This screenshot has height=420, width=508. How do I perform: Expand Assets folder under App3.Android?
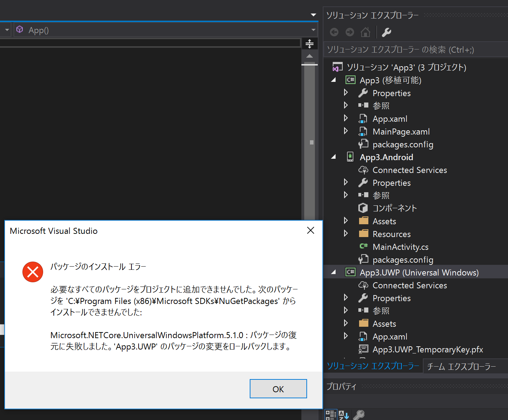(x=346, y=220)
